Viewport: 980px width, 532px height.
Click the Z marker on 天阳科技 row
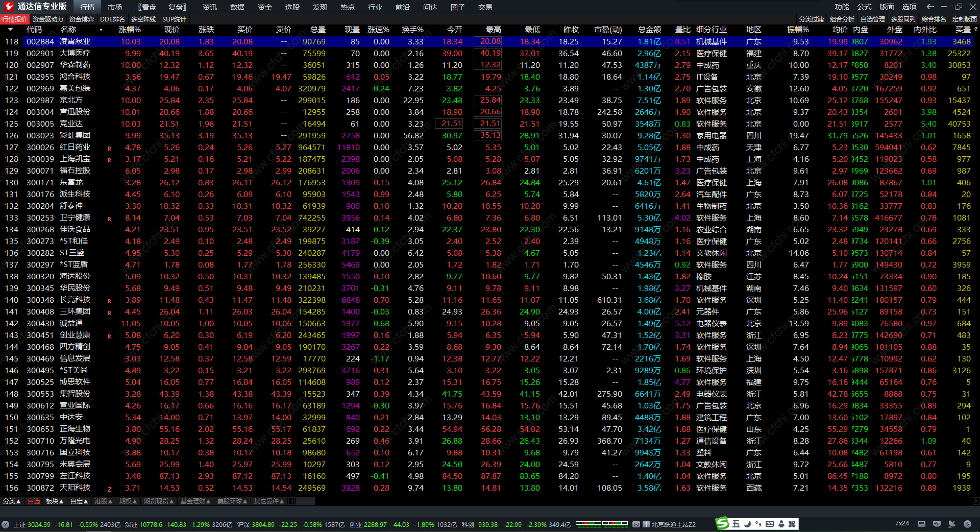pyautogui.click(x=109, y=489)
